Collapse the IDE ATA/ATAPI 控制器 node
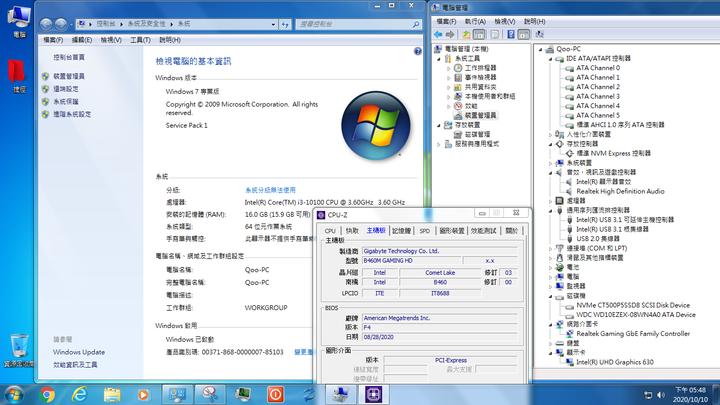The height and width of the screenshot is (405, 720). coord(551,59)
